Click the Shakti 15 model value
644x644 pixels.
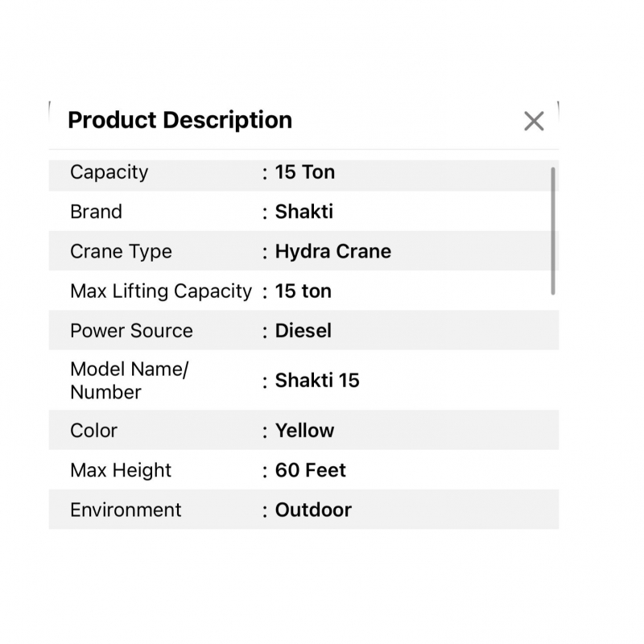[x=317, y=381]
